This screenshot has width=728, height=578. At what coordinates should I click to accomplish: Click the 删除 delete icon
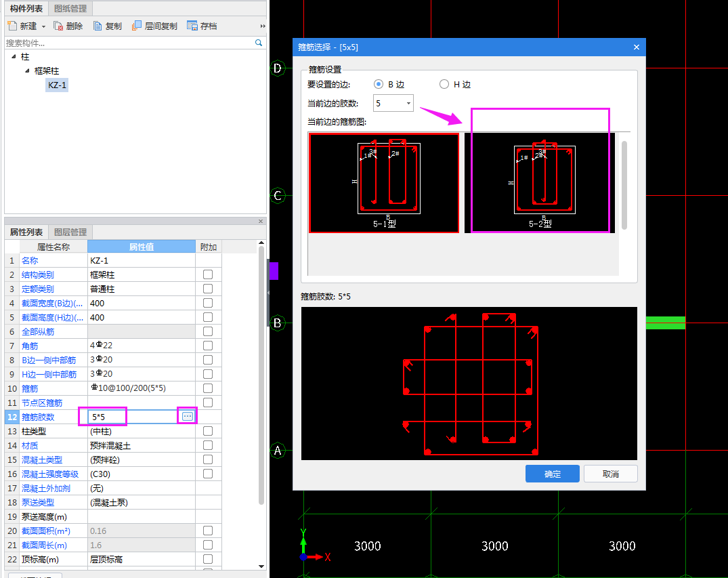[x=58, y=26]
